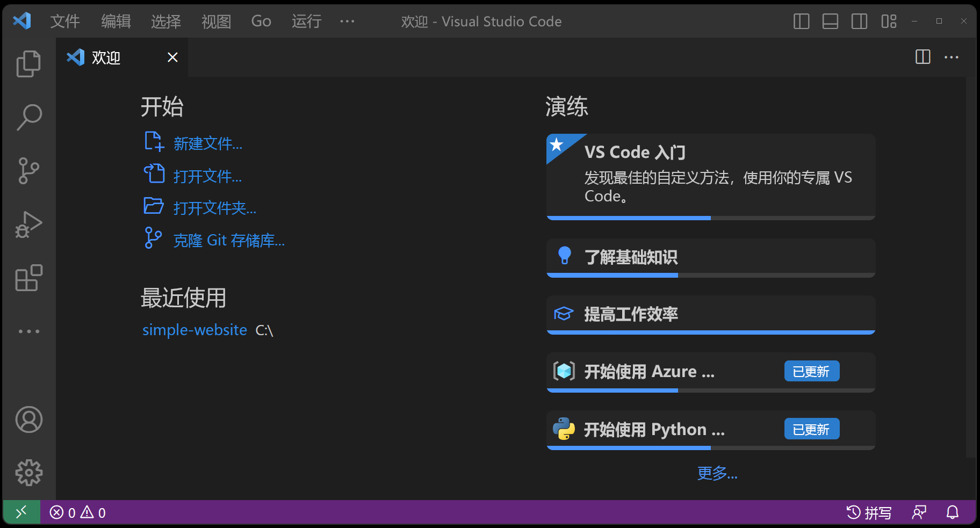
Task: Expand the hidden menu bar items ellipsis
Action: pos(347,21)
